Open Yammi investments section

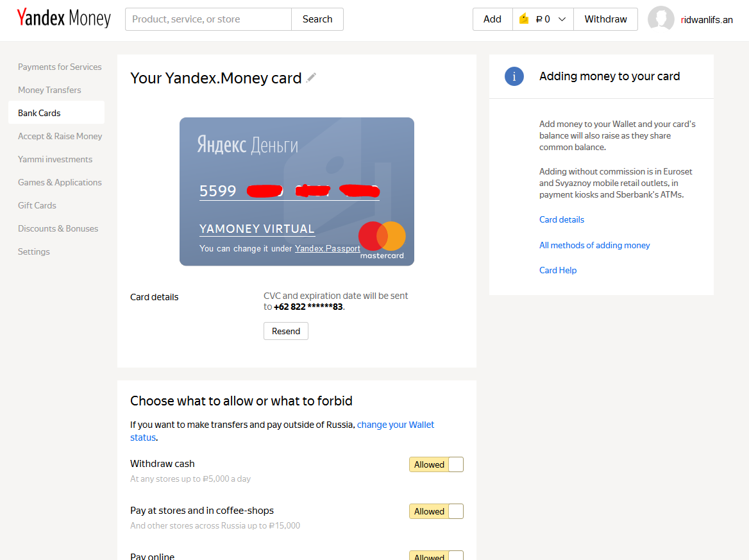click(x=55, y=159)
